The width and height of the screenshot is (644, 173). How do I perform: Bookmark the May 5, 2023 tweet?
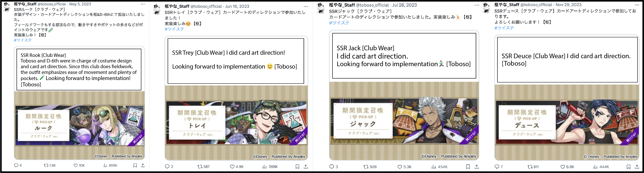(x=135, y=165)
